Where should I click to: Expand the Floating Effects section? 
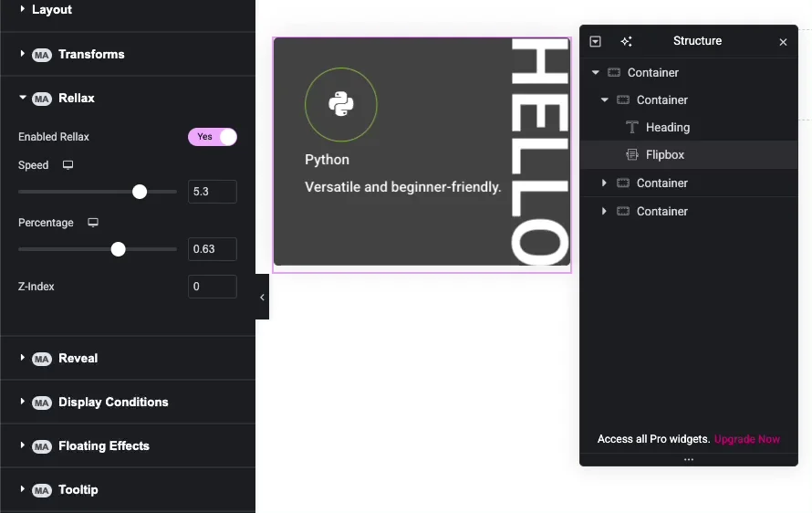point(103,446)
